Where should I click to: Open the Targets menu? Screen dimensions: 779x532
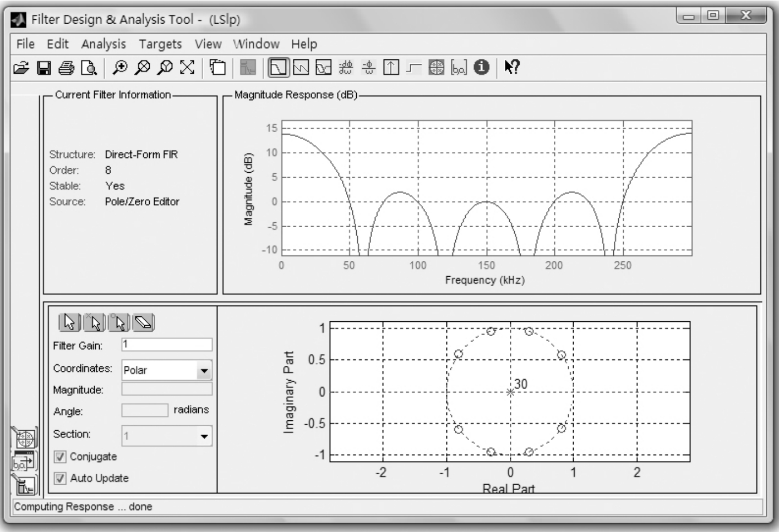(x=160, y=44)
